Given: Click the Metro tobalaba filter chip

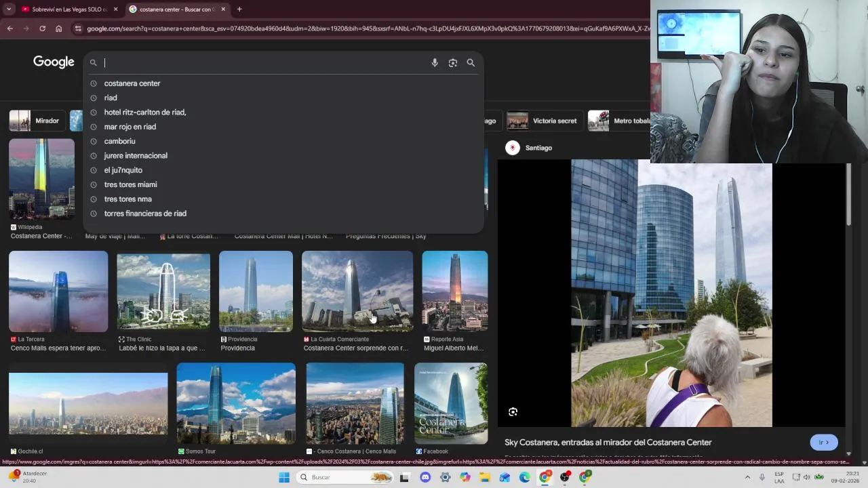Looking at the screenshot, I should (x=619, y=121).
